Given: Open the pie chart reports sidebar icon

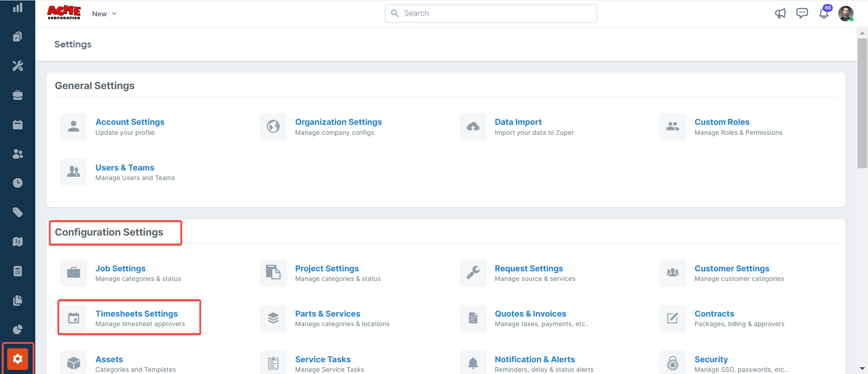Looking at the screenshot, I should pos(18,330).
